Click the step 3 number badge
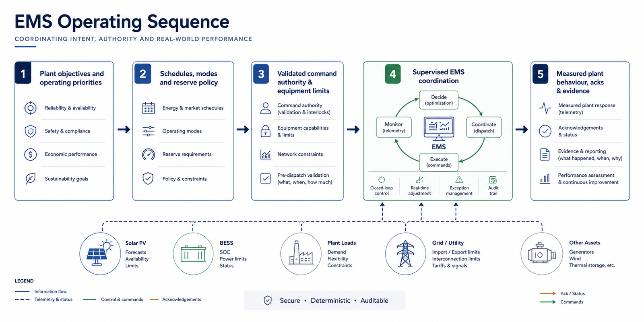Viewport: 644px width, 322px height. (261, 74)
